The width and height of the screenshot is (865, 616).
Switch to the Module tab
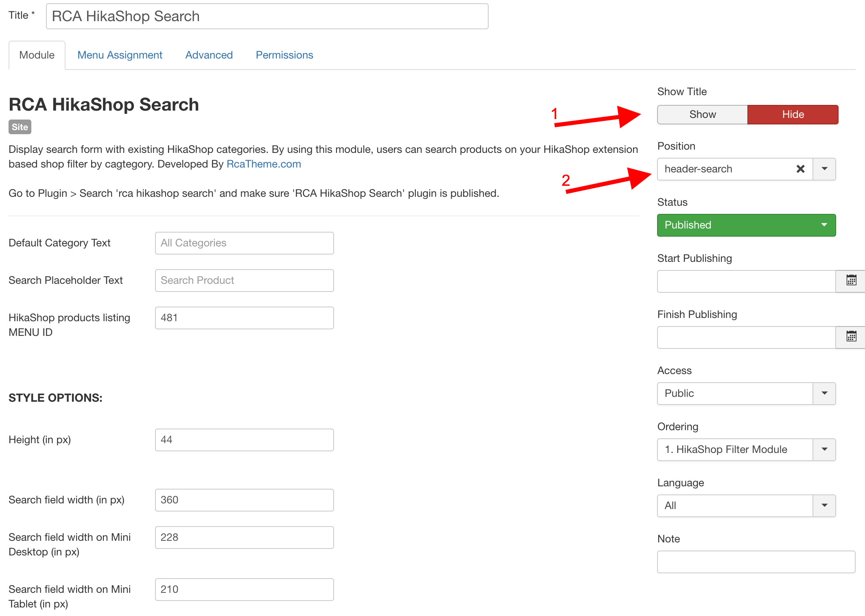[37, 55]
